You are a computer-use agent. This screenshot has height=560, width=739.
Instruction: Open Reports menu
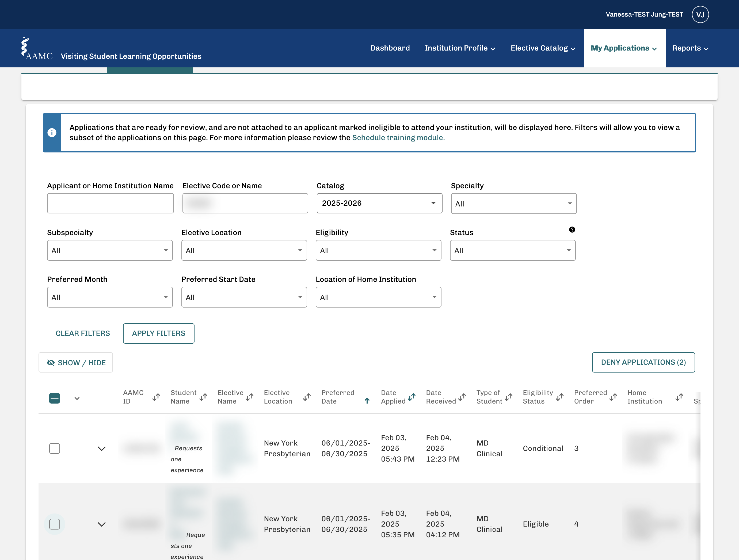pyautogui.click(x=691, y=48)
